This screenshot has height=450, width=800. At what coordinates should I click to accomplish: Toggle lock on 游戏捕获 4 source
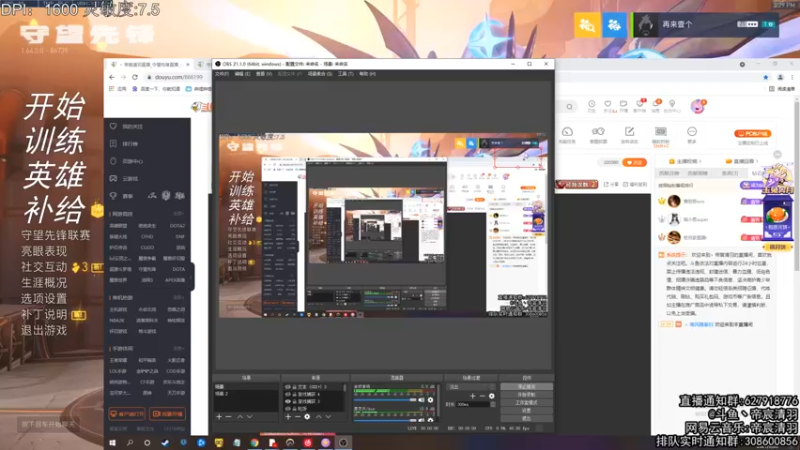tap(294, 394)
